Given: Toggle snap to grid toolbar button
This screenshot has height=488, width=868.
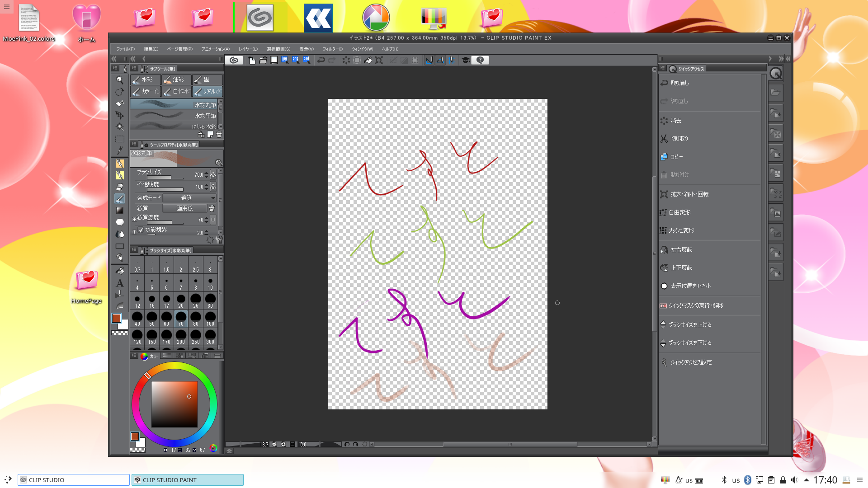Looking at the screenshot, I should (x=451, y=60).
